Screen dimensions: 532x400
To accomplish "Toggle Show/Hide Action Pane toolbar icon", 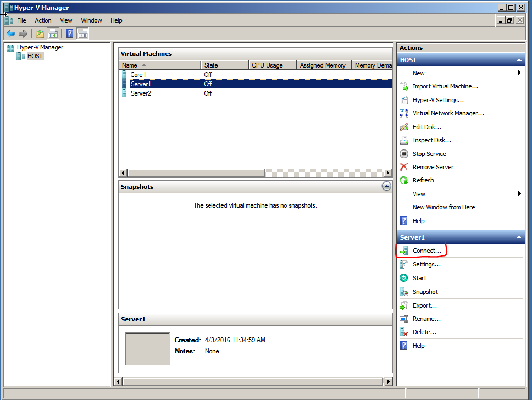I will (x=83, y=34).
